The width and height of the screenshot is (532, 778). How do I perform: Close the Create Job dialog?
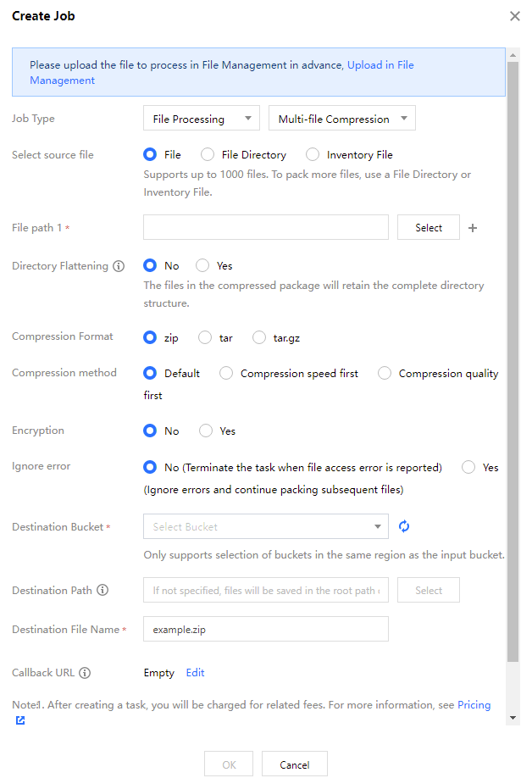[x=514, y=16]
